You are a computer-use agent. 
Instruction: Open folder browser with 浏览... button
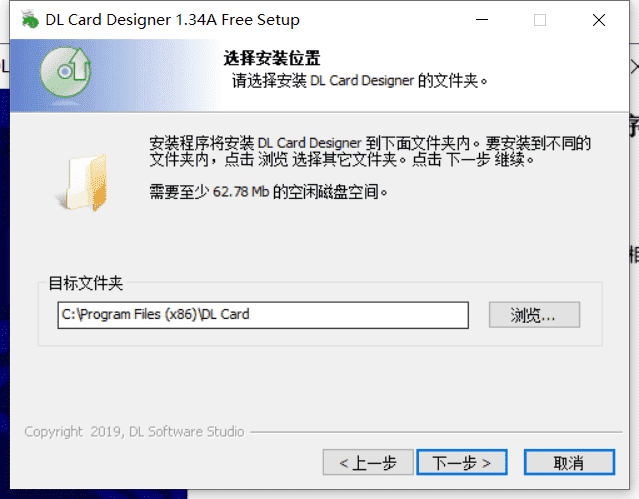click(x=534, y=315)
